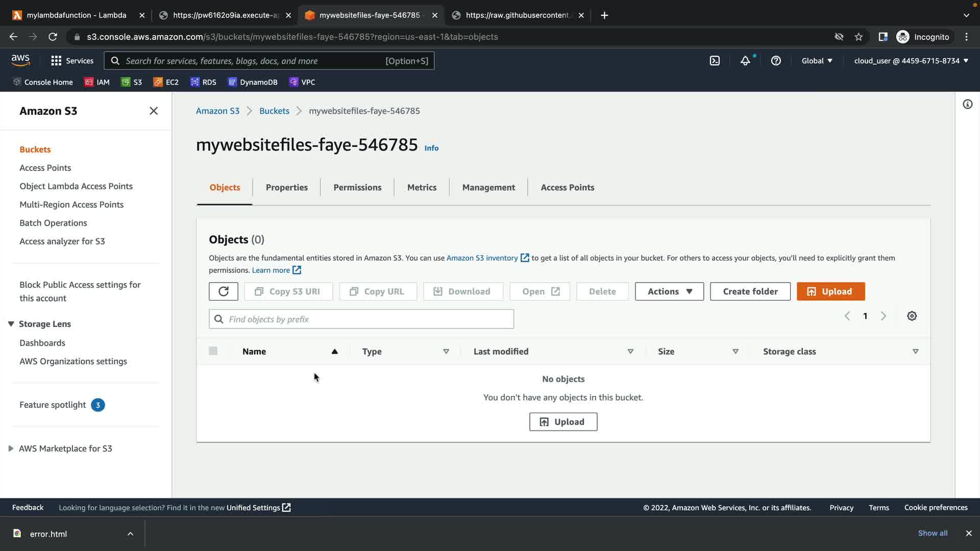Switch to the Properties tab
The width and height of the screenshot is (980, 551).
point(286,187)
